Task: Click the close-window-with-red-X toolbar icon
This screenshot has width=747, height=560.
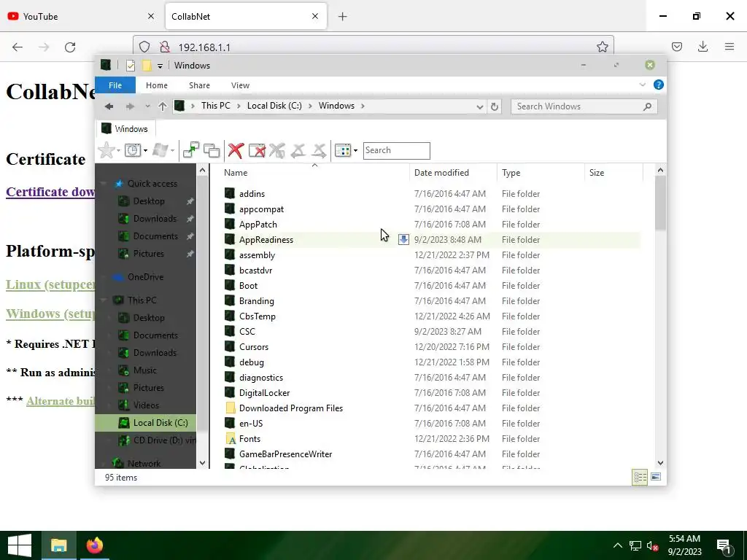Action: [x=257, y=150]
